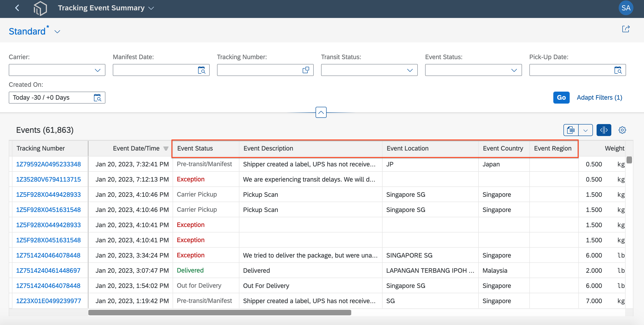Image resolution: width=644 pixels, height=325 pixels.
Task: Open the SA user profile avatar
Action: (x=626, y=8)
